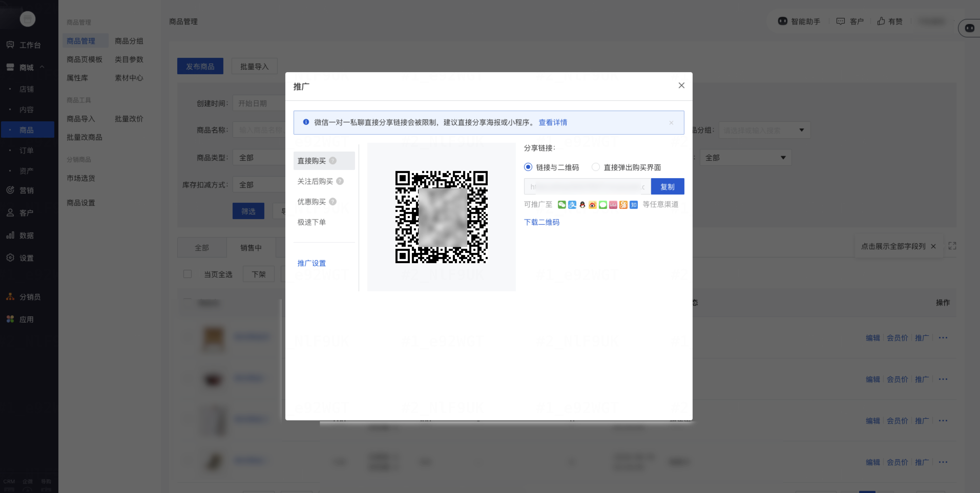The width and height of the screenshot is (980, 493).
Task: Click the 开始日期 date field
Action: click(259, 103)
